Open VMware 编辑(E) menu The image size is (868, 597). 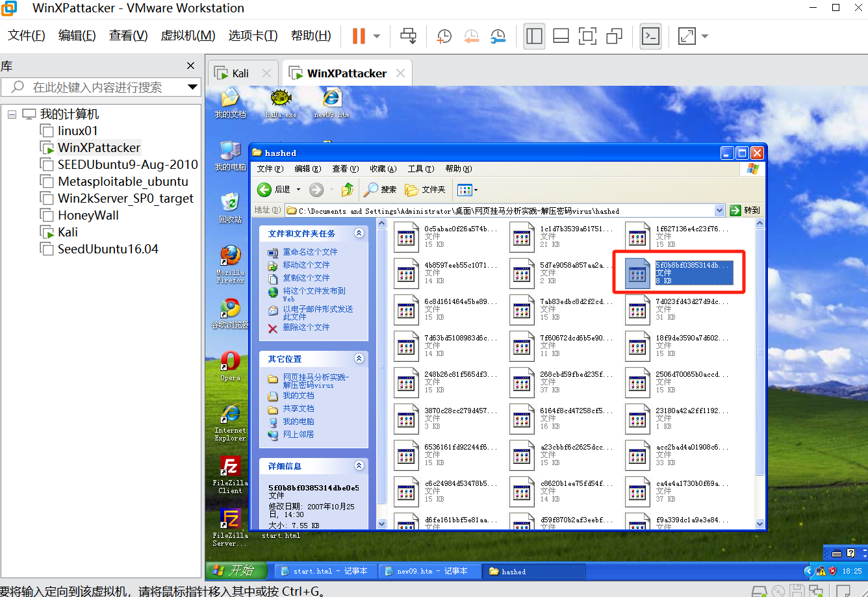click(77, 36)
